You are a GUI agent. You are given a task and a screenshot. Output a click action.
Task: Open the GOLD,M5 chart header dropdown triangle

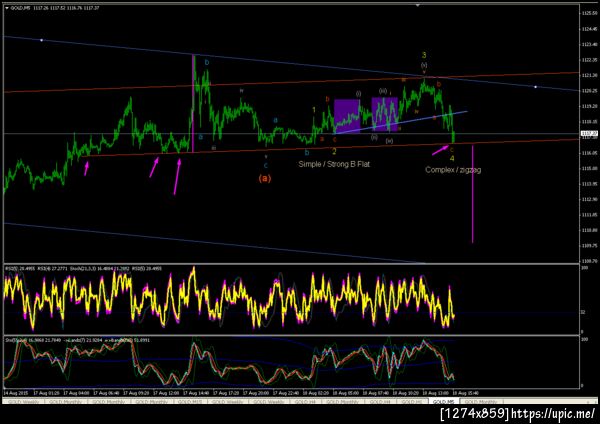click(x=7, y=8)
